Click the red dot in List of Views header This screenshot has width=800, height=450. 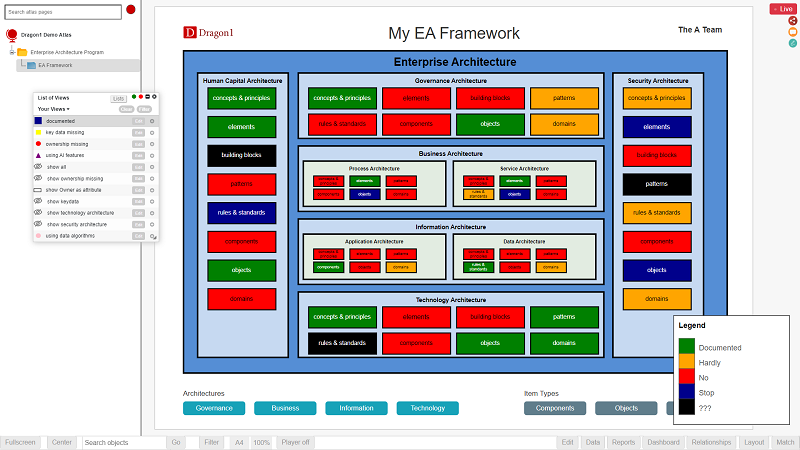(x=141, y=96)
